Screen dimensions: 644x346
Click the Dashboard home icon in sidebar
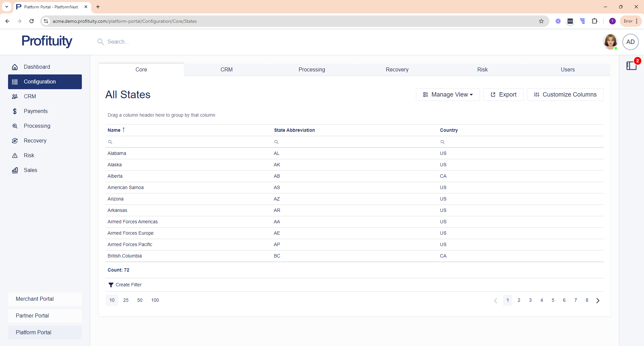(15, 67)
